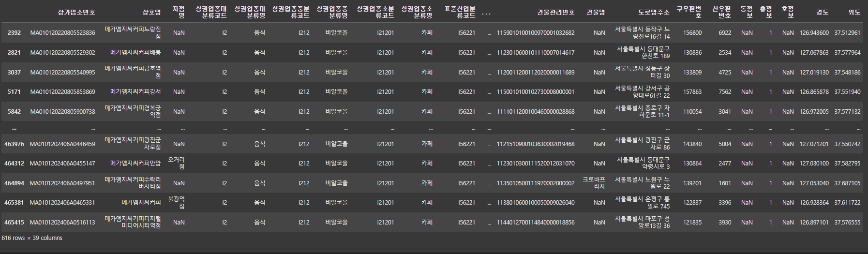868x254 pixels.
Task: Click the store name 메가엠지씨커피안암
Action: (x=135, y=163)
